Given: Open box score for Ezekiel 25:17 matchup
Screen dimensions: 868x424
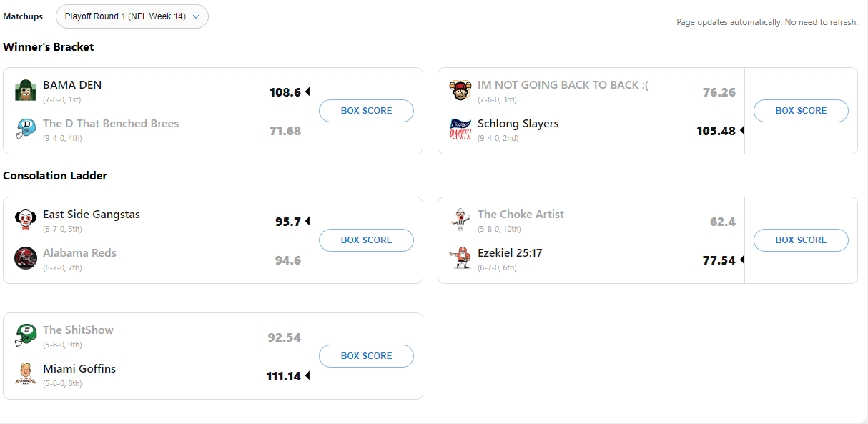Looking at the screenshot, I should pyautogui.click(x=801, y=240).
